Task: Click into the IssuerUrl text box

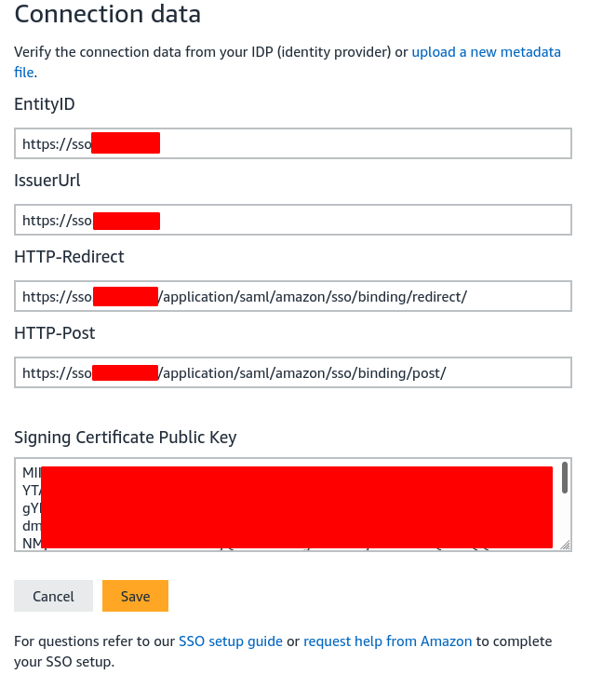Action: [x=363, y=221]
